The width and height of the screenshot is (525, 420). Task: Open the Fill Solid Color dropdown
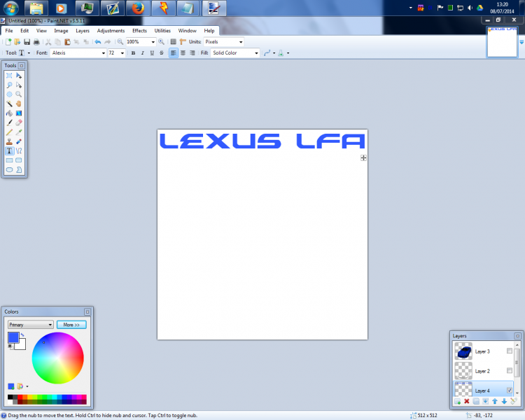click(x=256, y=53)
